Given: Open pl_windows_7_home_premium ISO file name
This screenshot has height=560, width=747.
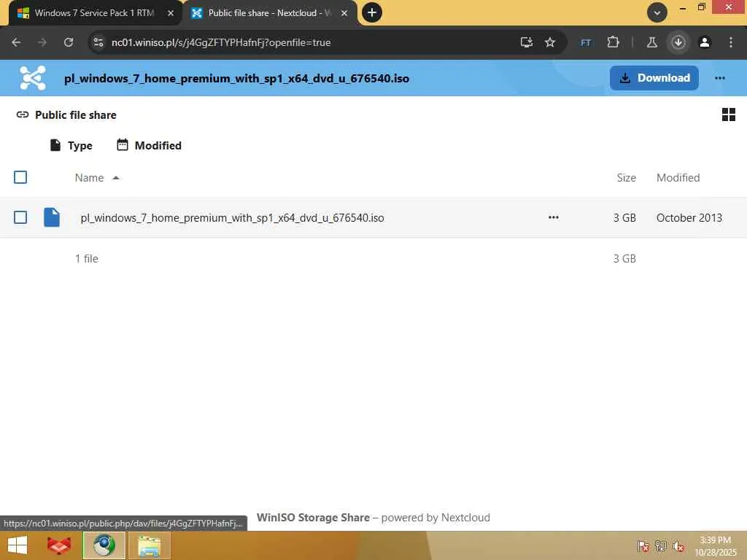Looking at the screenshot, I should click(233, 217).
